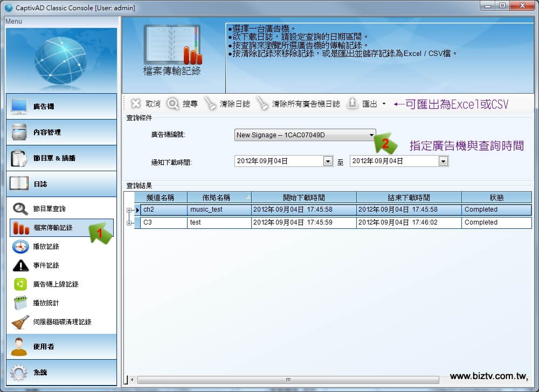
Task: Click the 取消 X toolbar icon
Action: (x=136, y=104)
